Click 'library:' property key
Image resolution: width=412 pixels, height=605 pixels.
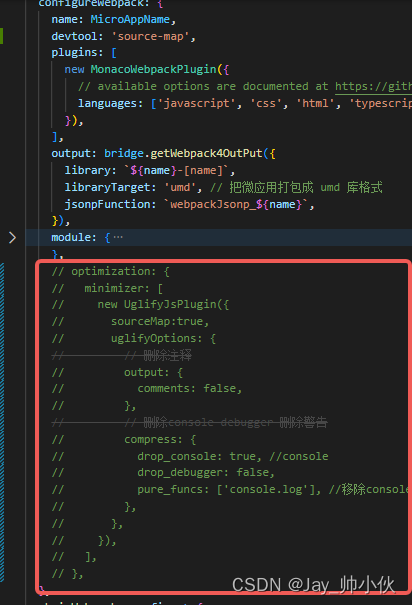90,171
